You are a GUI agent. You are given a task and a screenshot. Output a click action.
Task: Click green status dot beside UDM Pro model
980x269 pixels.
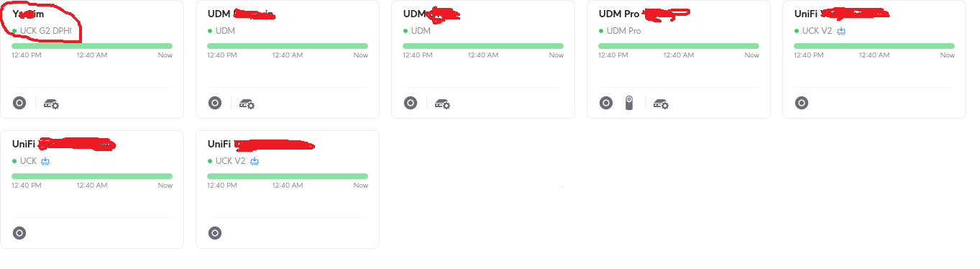pos(601,31)
